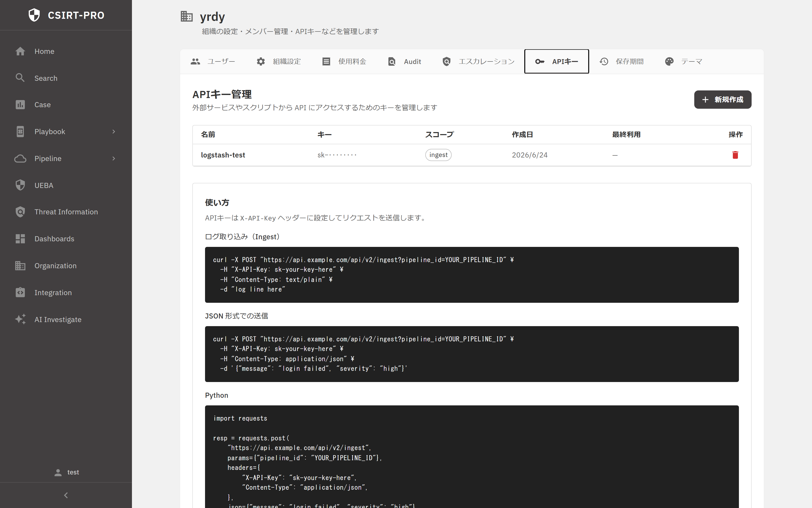Click the Threat Information shield-search icon

click(20, 212)
